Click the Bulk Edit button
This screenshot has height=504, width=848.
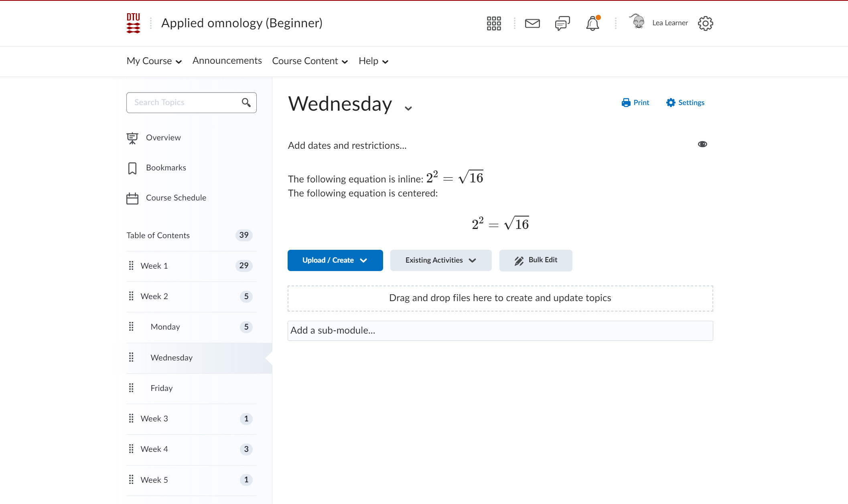[536, 260]
